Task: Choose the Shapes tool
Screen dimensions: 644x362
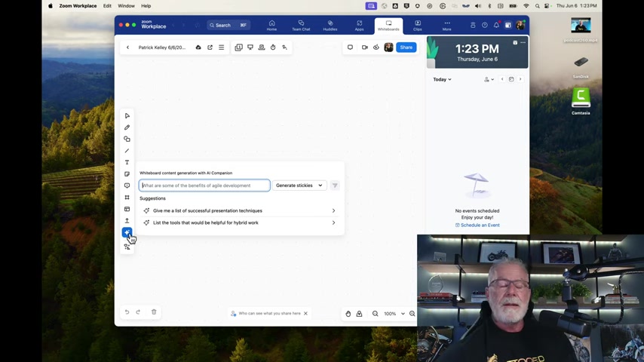Action: (x=127, y=139)
